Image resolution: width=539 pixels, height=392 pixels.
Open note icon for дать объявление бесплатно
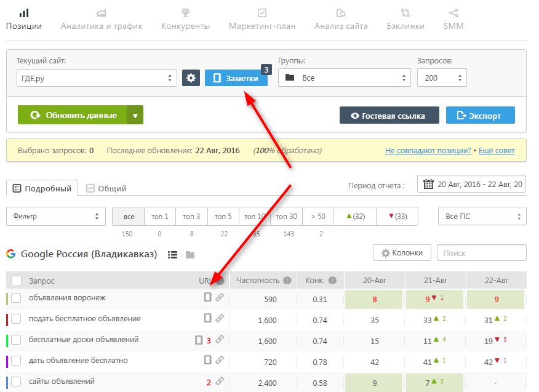tap(207, 360)
